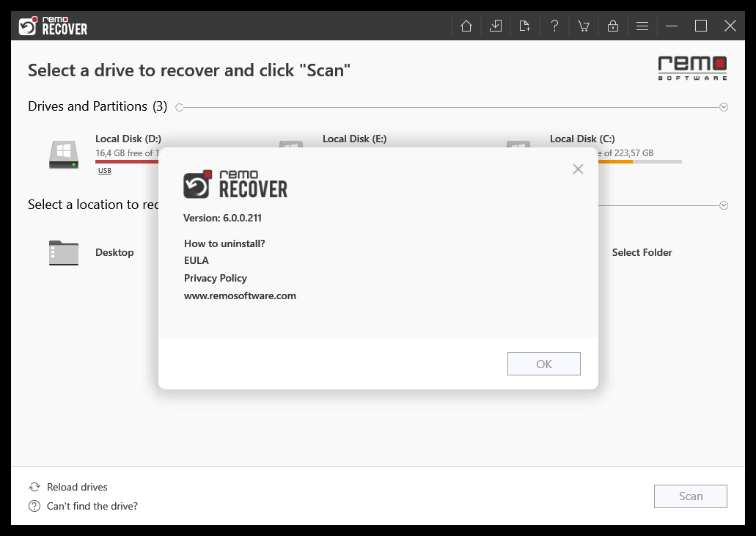This screenshot has height=536, width=756.
Task: Select Local Disk (C:) drive
Action: click(x=582, y=139)
